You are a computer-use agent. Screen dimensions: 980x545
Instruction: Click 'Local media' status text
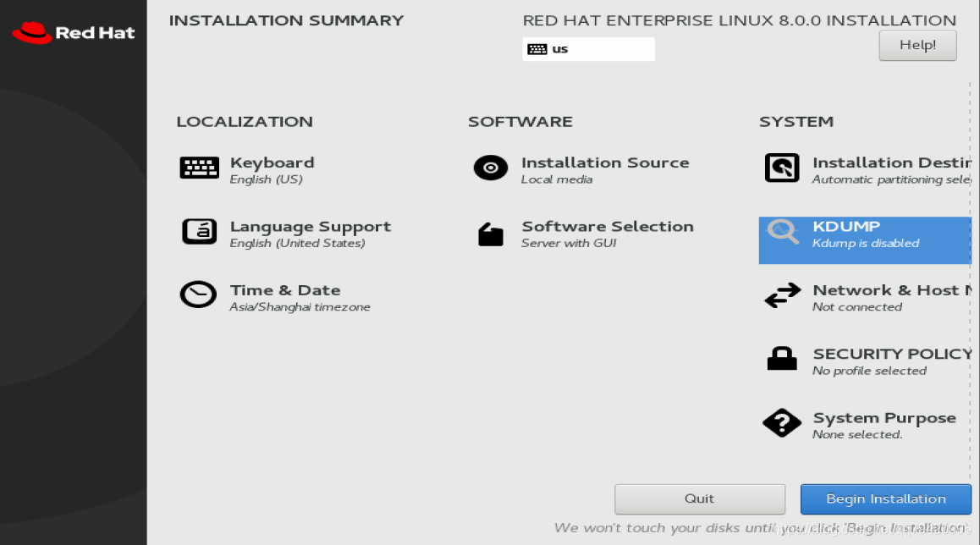click(557, 179)
